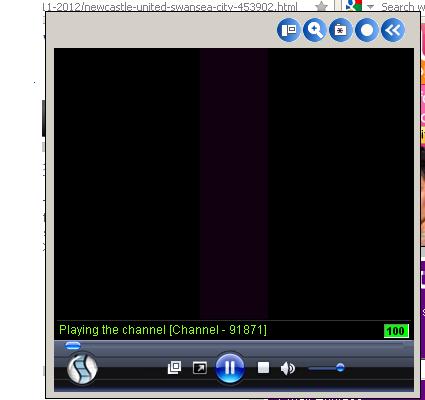Click the green 100 buffer indicator
Screen dimensions: 425x400
(396, 331)
